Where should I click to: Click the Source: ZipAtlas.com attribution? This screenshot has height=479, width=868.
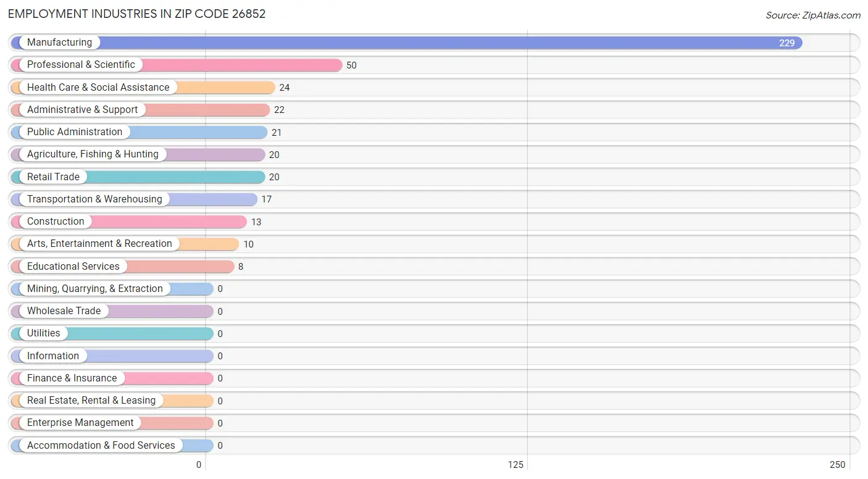pyautogui.click(x=813, y=15)
